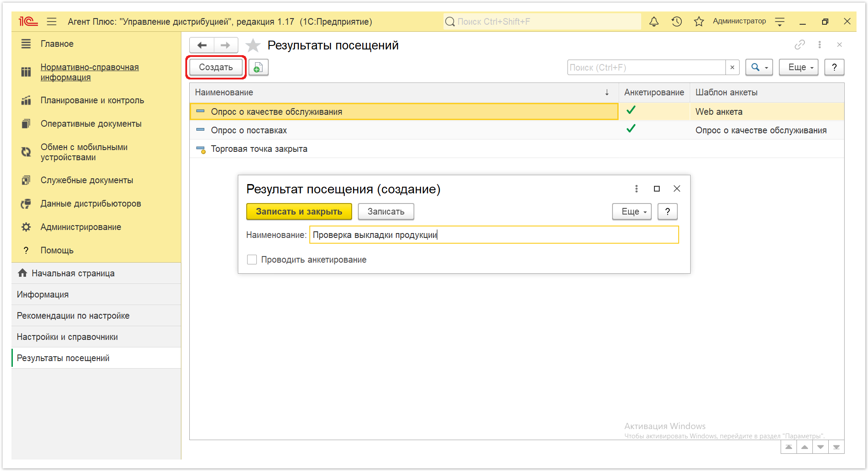Switch to Настройки и справочники tab
The width and height of the screenshot is (868, 471).
[x=67, y=337]
